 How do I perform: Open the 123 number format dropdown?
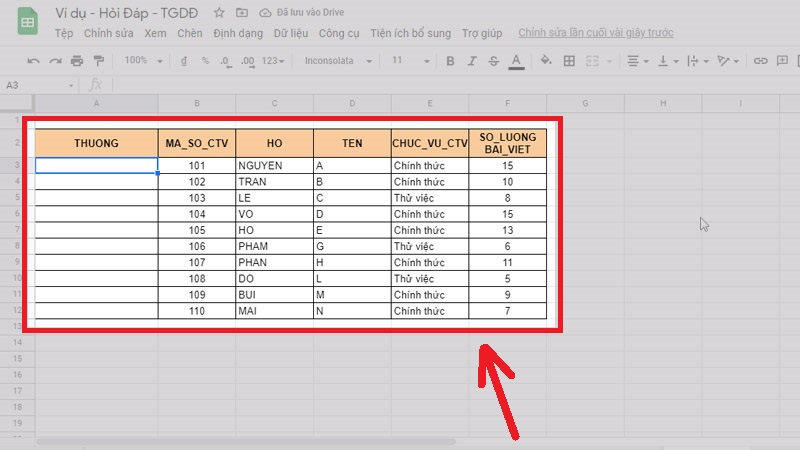[274, 61]
